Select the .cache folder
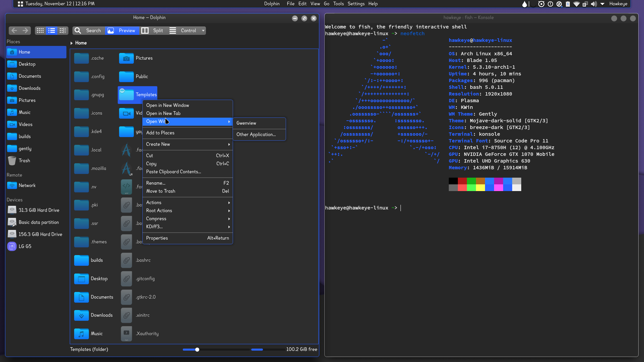The width and height of the screenshot is (644, 362). pos(89,58)
